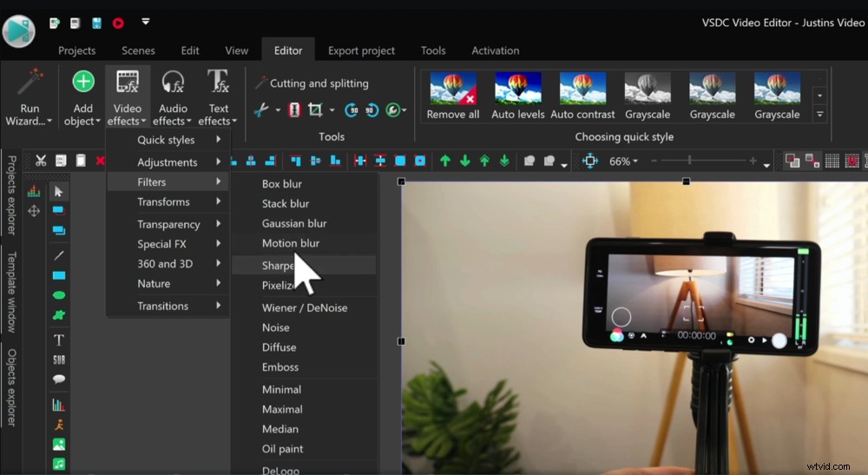Open the Adjustments submenu

(x=168, y=162)
